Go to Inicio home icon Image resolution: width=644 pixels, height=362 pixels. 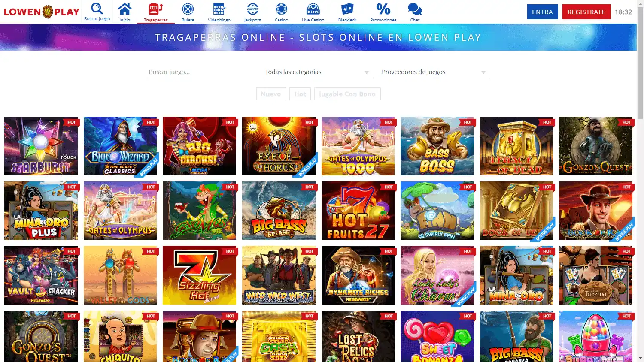pos(125,9)
